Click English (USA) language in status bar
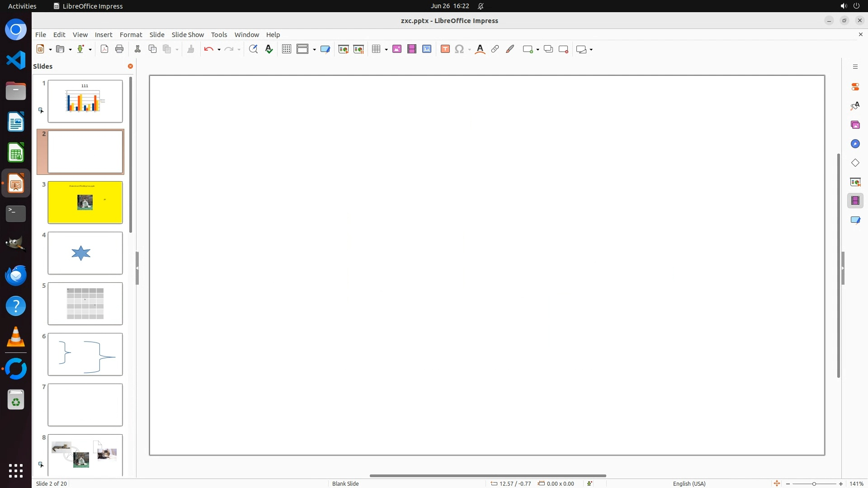The width and height of the screenshot is (868, 488). coord(689,483)
